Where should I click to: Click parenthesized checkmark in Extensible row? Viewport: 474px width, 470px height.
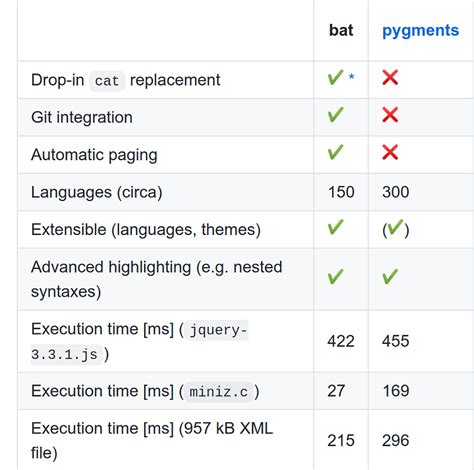[396, 229]
